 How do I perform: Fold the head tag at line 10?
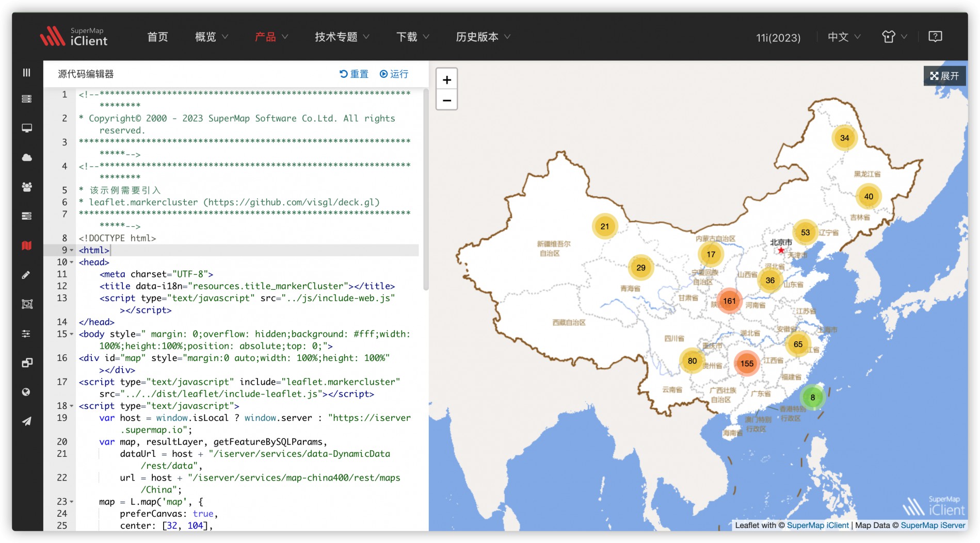pos(72,262)
